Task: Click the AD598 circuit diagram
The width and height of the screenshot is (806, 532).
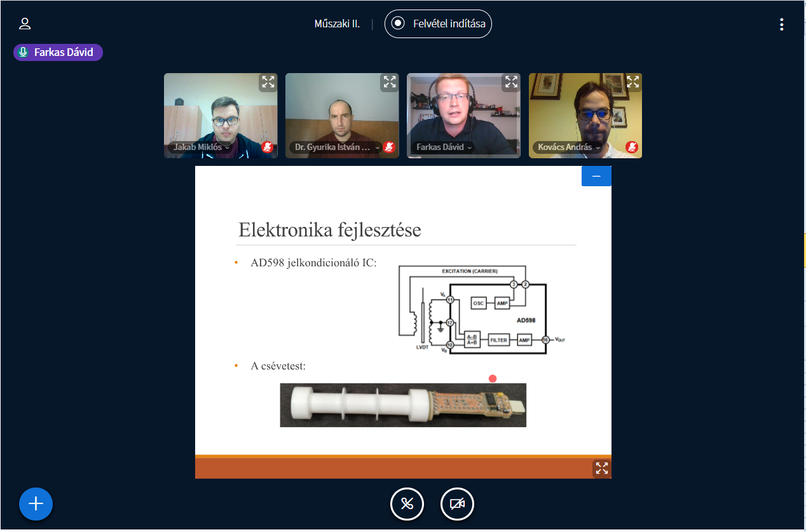Action: 481,310
